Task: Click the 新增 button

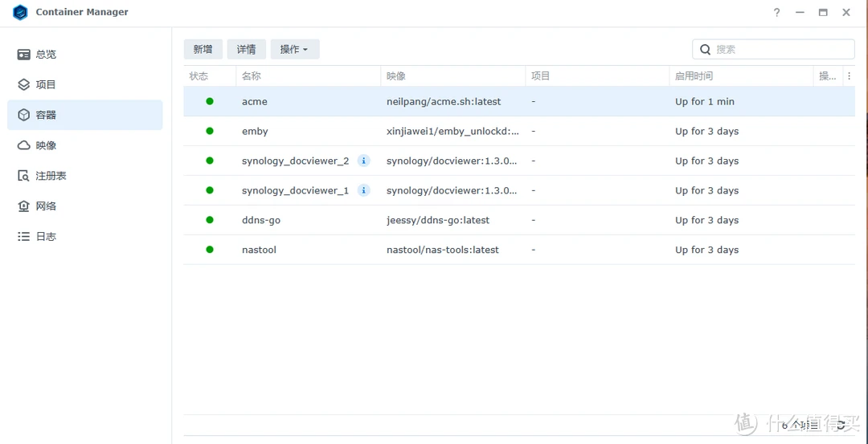Action: click(x=203, y=49)
